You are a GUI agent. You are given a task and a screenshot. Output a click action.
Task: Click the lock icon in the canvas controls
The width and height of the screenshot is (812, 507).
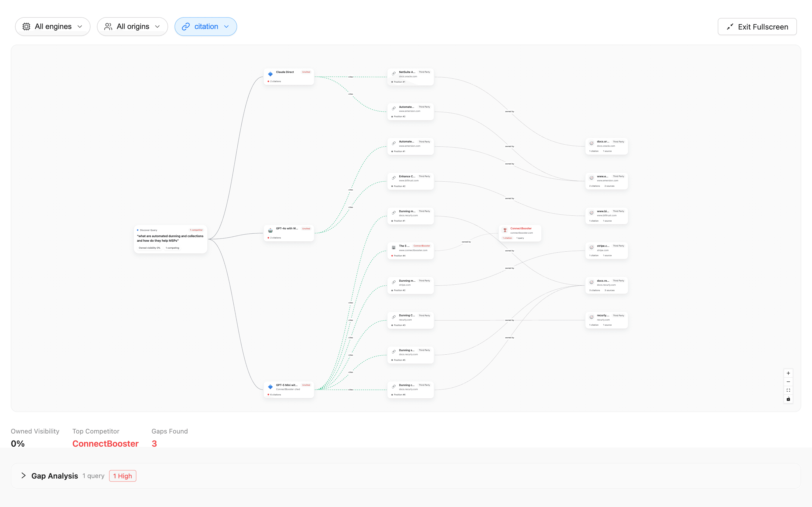[789, 399]
